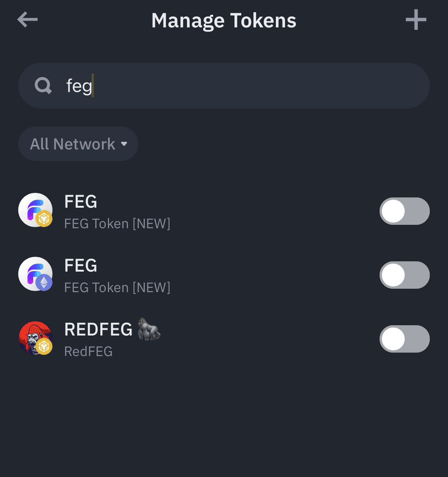Click the gorilla emoji next to REDFEG
448x477 pixels.
click(x=149, y=329)
